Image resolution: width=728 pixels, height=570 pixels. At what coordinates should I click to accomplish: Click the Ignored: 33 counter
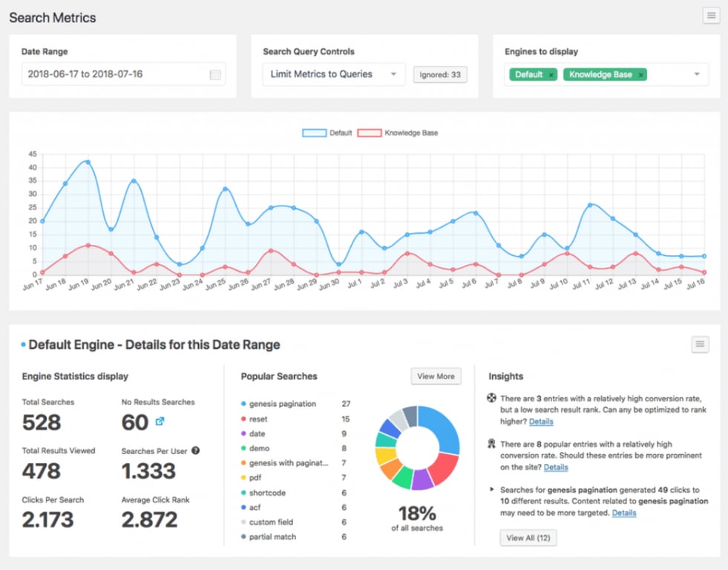point(440,74)
